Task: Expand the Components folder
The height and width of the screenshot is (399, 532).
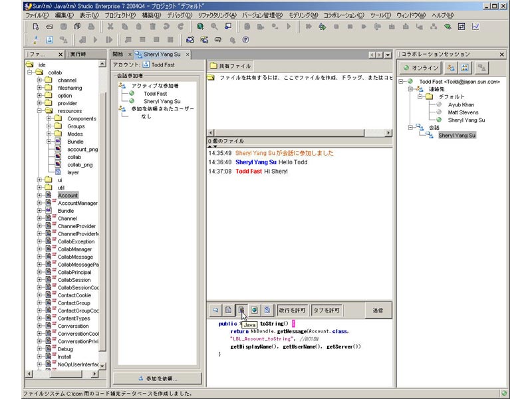Action: point(49,118)
